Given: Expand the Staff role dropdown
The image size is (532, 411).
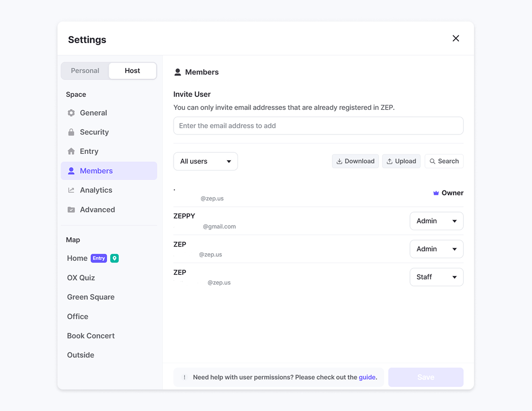Looking at the screenshot, I should point(436,277).
